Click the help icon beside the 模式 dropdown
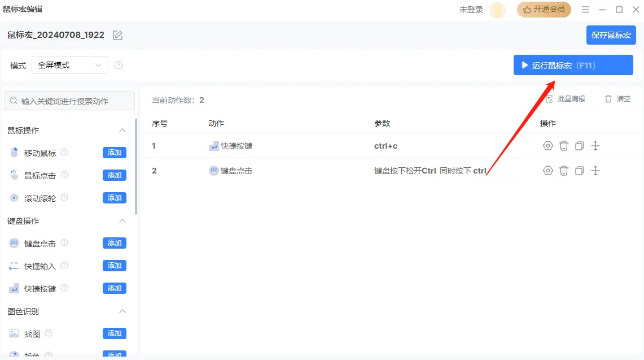The height and width of the screenshot is (360, 644). pyautogui.click(x=119, y=64)
